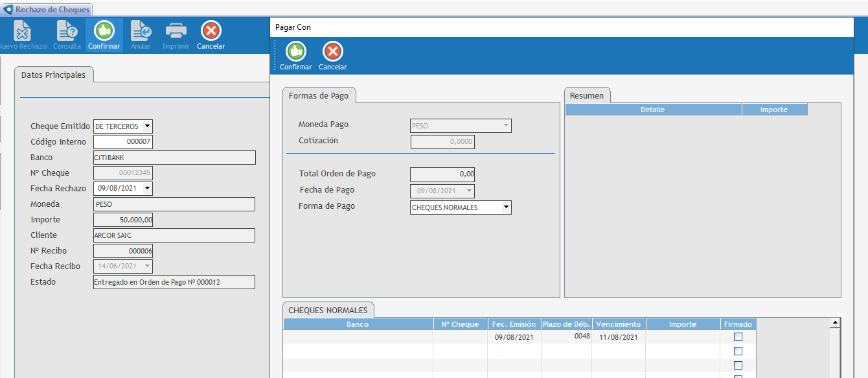868x378 pixels.
Task: Confirm the cheque rejection in main toolbar
Action: (104, 32)
